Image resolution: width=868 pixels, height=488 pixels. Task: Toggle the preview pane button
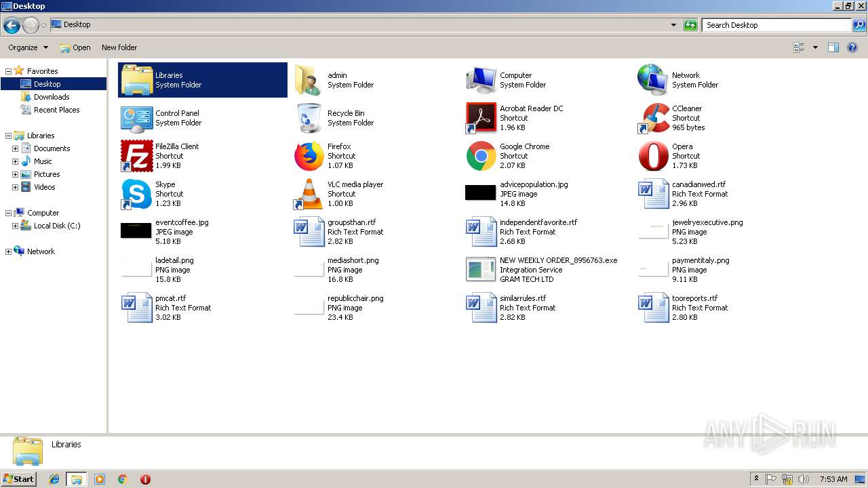(x=833, y=47)
